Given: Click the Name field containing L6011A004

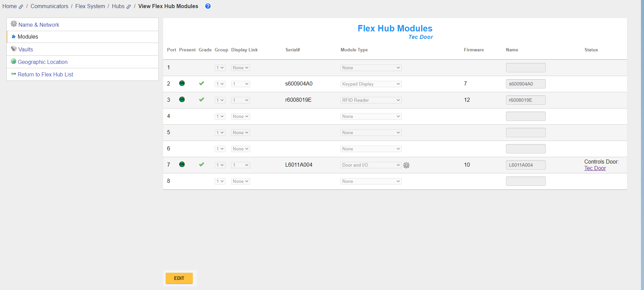Looking at the screenshot, I should [525, 165].
